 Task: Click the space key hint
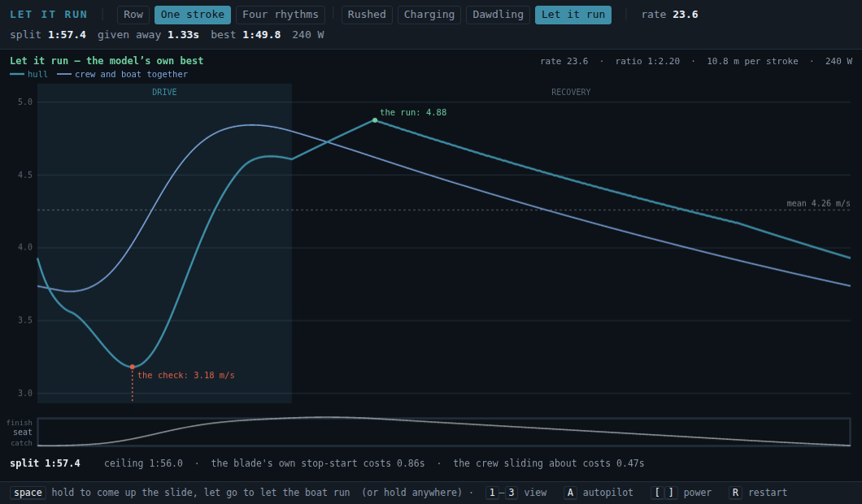[x=28, y=493]
